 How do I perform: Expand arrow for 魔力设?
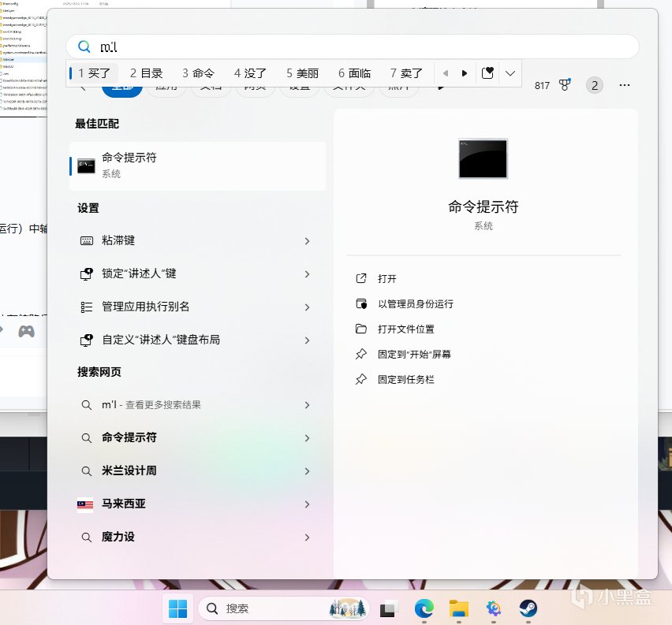click(307, 538)
